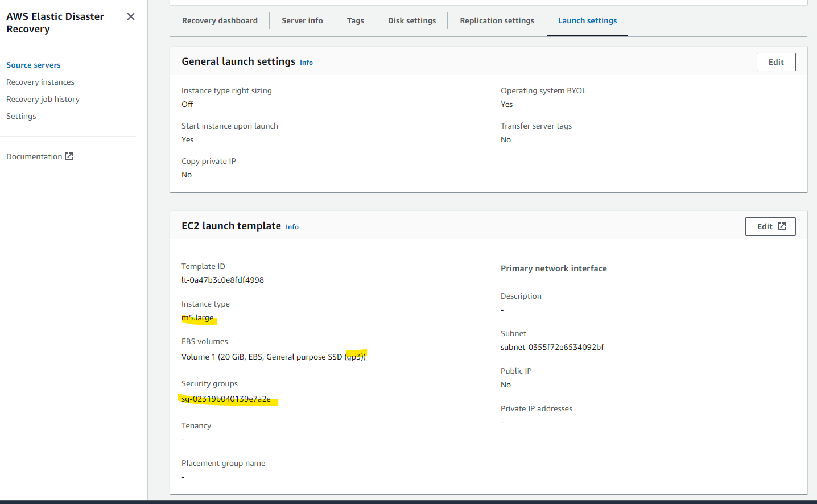
Task: Switch to Recovery dashboard tab
Action: (220, 20)
